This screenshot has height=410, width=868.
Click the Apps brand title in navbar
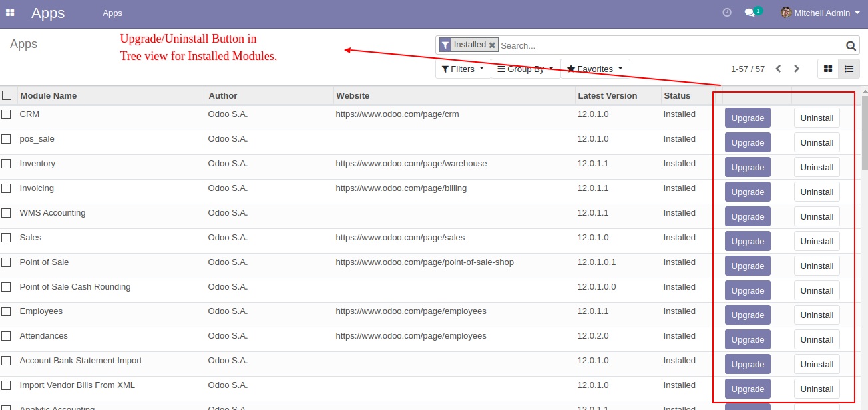pyautogui.click(x=48, y=13)
